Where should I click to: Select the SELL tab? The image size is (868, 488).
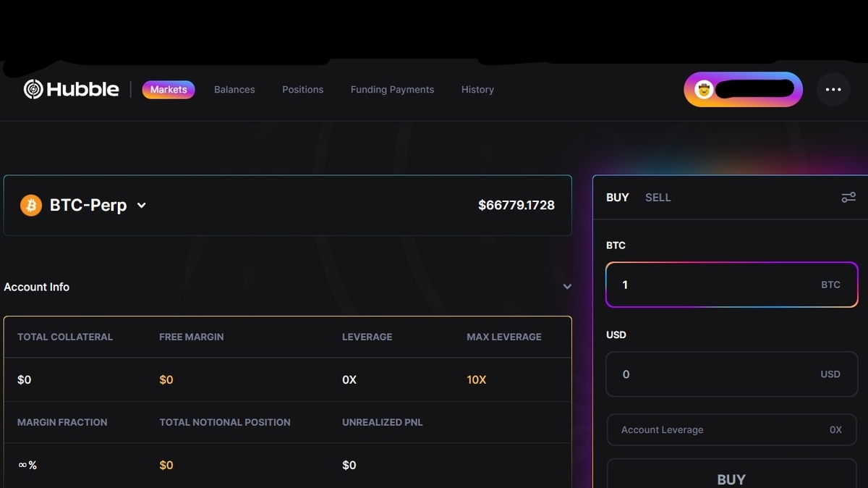click(658, 198)
